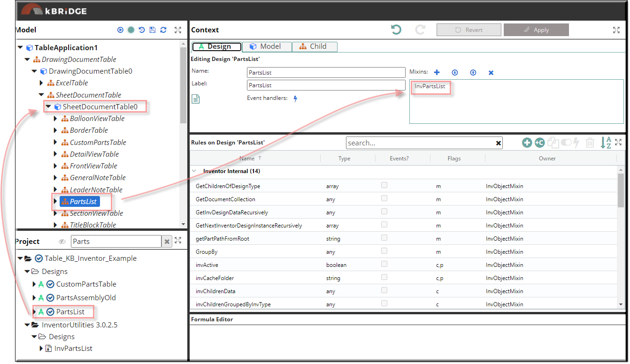Click the refresh icon in Model header
This screenshot has width=630, height=364.
[x=163, y=30]
